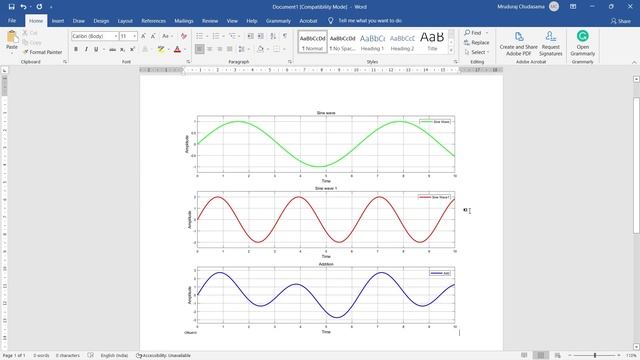Expand bullets list dropdown arrow

(207, 36)
